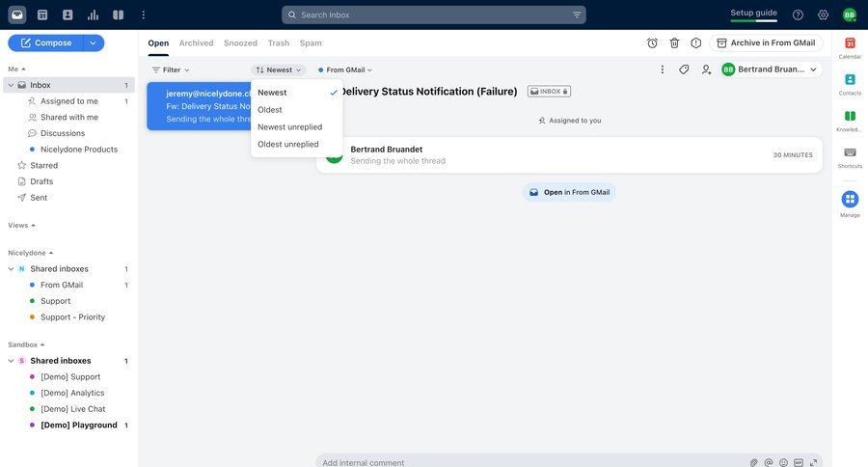Image resolution: width=868 pixels, height=467 pixels.
Task: Mark conversation as spam icon
Action: pyautogui.click(x=695, y=42)
